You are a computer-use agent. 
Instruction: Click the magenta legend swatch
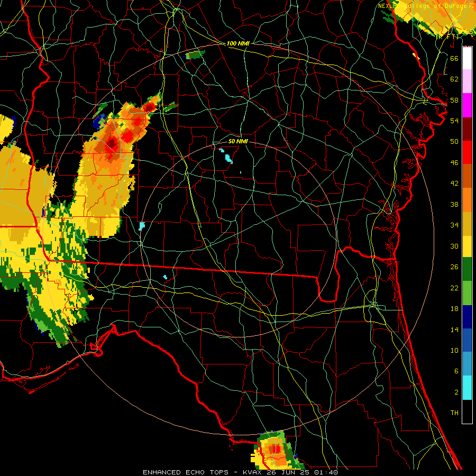(x=467, y=105)
